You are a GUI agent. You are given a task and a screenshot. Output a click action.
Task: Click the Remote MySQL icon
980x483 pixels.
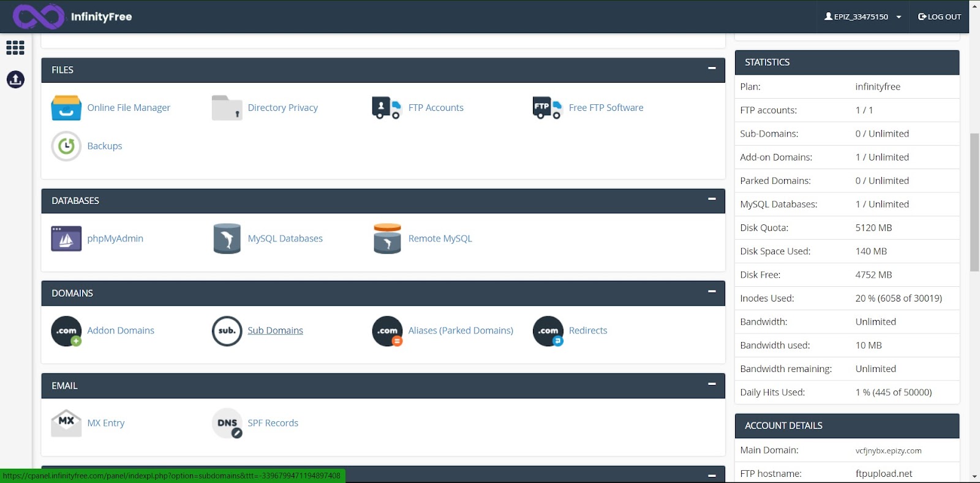pyautogui.click(x=387, y=239)
